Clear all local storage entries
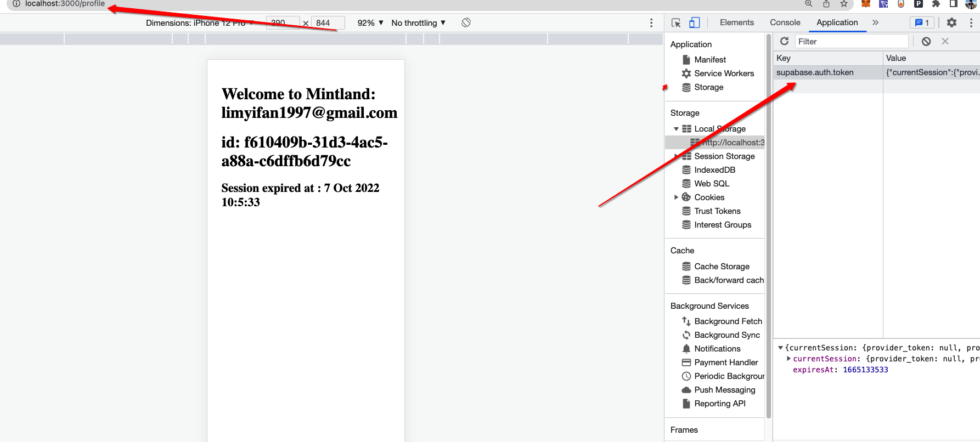Screen dimensions: 980x442 pyautogui.click(x=926, y=41)
